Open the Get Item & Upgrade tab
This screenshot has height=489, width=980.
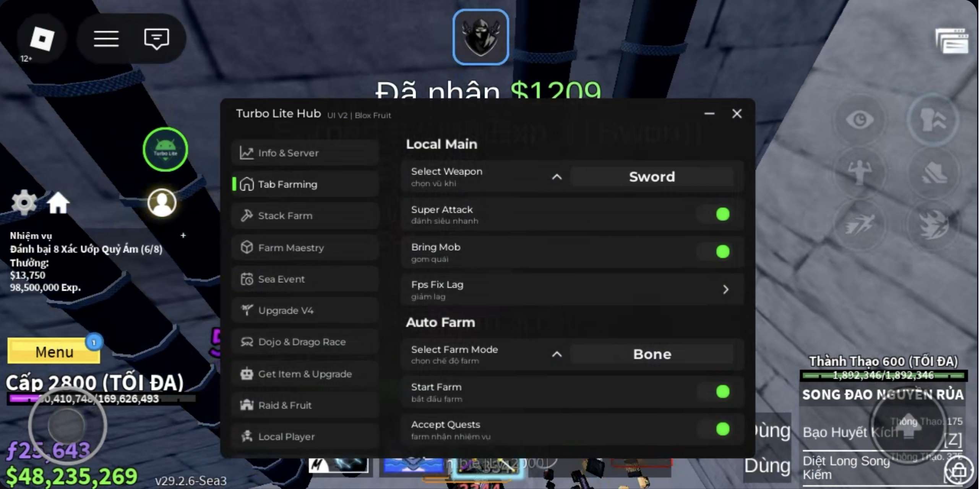point(305,374)
